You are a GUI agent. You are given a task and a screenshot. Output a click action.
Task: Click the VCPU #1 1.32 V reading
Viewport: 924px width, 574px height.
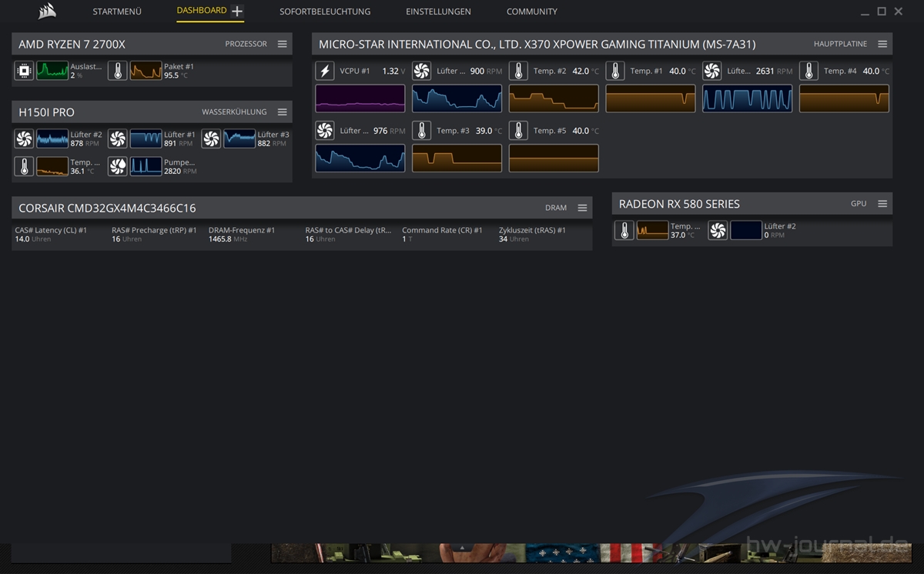[393, 71]
